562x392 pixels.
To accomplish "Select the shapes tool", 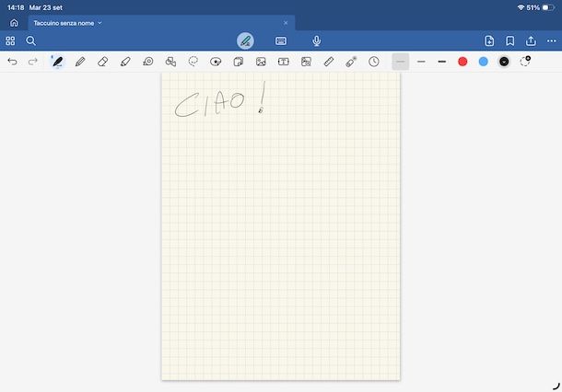I will click(170, 62).
